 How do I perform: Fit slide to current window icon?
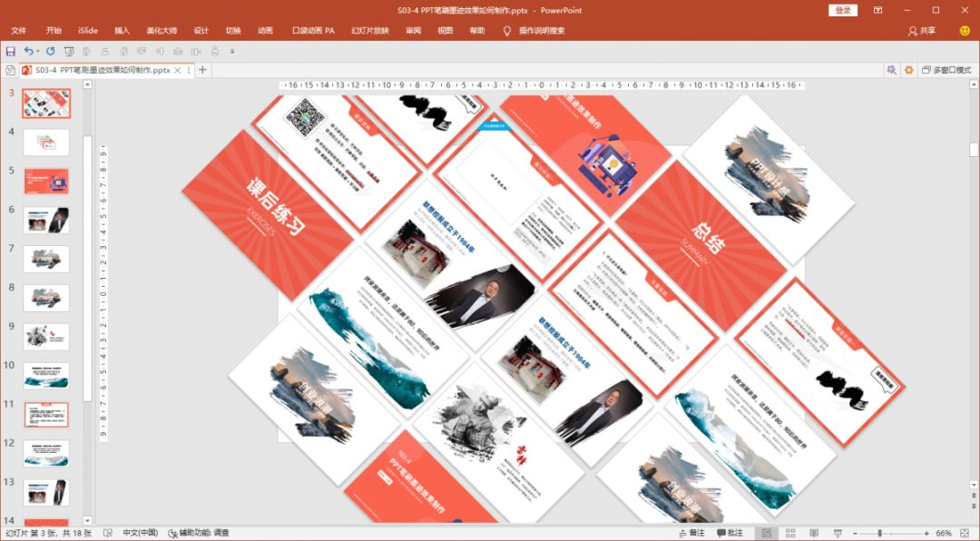pyautogui.click(x=965, y=533)
